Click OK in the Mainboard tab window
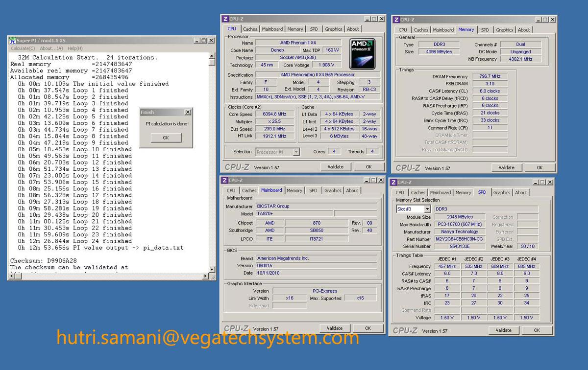This screenshot has height=370, width=588. (x=368, y=328)
